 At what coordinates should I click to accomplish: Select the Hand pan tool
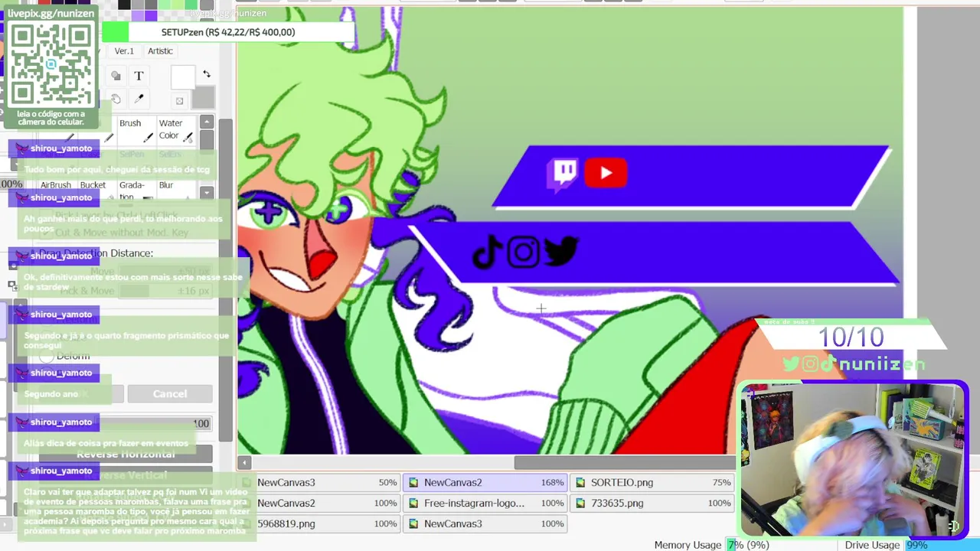point(116,99)
